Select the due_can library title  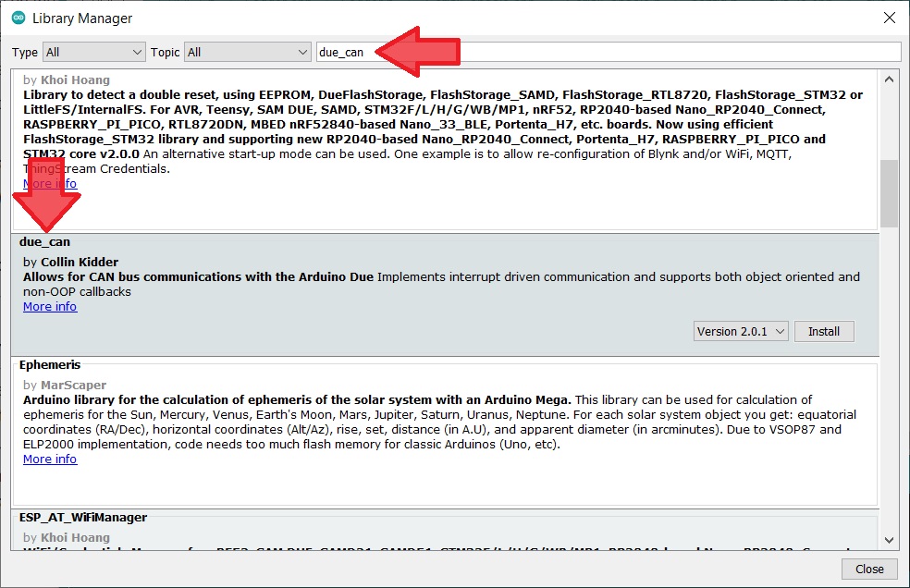44,242
